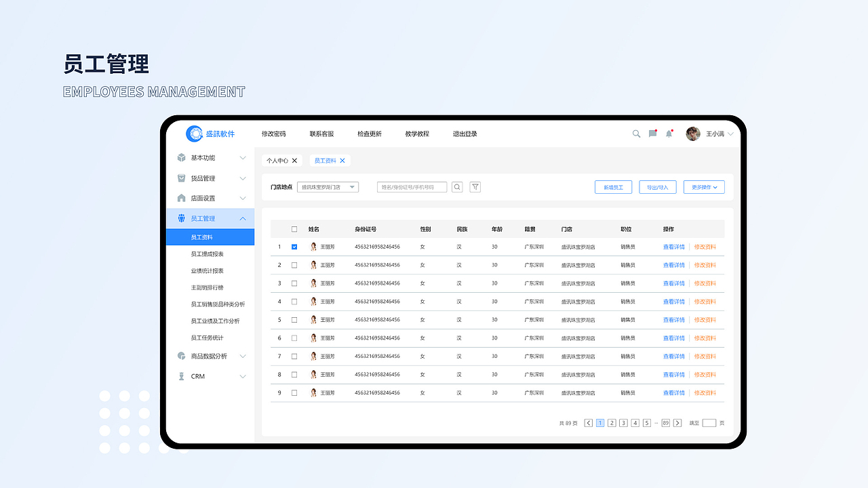This screenshot has width=868, height=488.
Task: Click the CRM sidebar icon
Action: 181,376
